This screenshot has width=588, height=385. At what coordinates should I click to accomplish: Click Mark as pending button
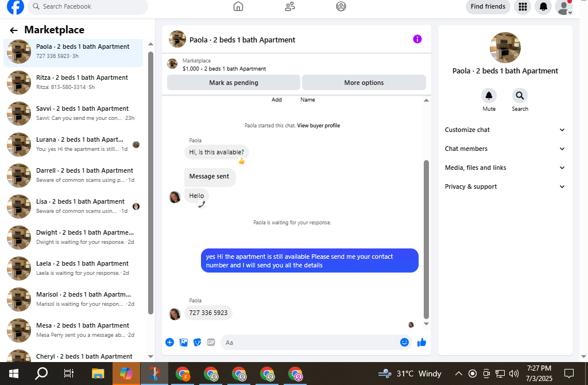click(x=234, y=83)
